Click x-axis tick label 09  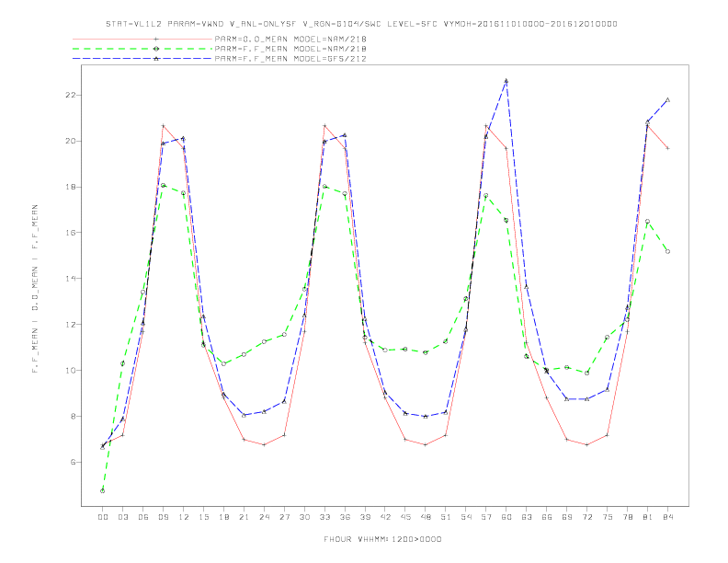point(163,517)
